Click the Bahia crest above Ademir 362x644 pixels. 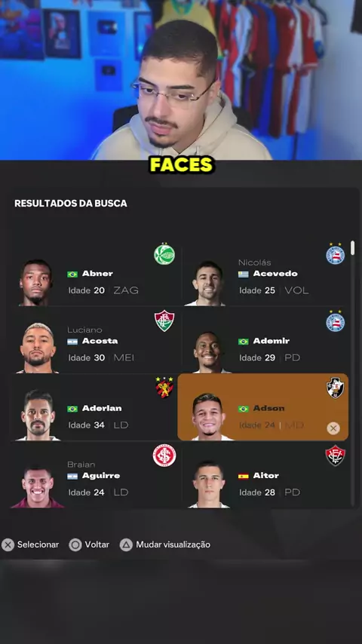[x=336, y=320]
